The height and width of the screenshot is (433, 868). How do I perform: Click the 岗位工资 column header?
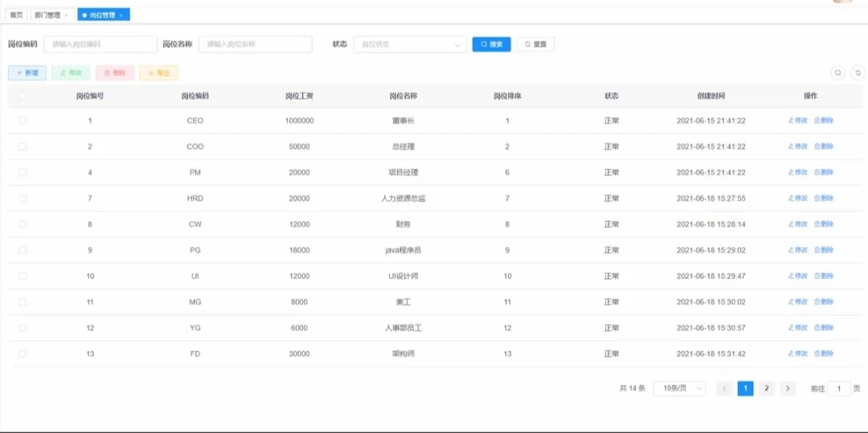(300, 96)
